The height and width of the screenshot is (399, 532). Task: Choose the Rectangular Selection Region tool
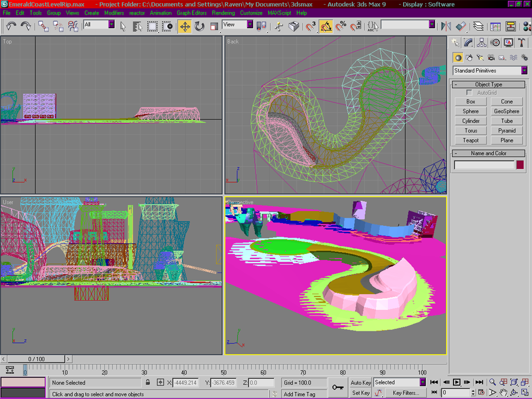[152, 26]
